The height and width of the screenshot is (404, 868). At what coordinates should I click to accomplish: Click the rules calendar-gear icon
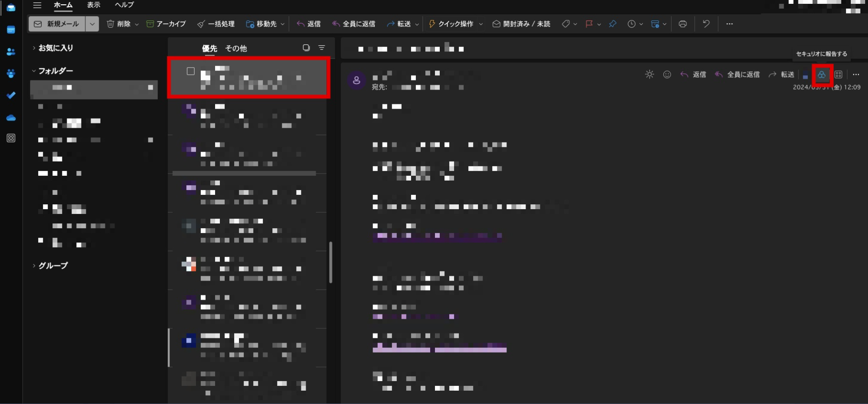[x=655, y=24]
